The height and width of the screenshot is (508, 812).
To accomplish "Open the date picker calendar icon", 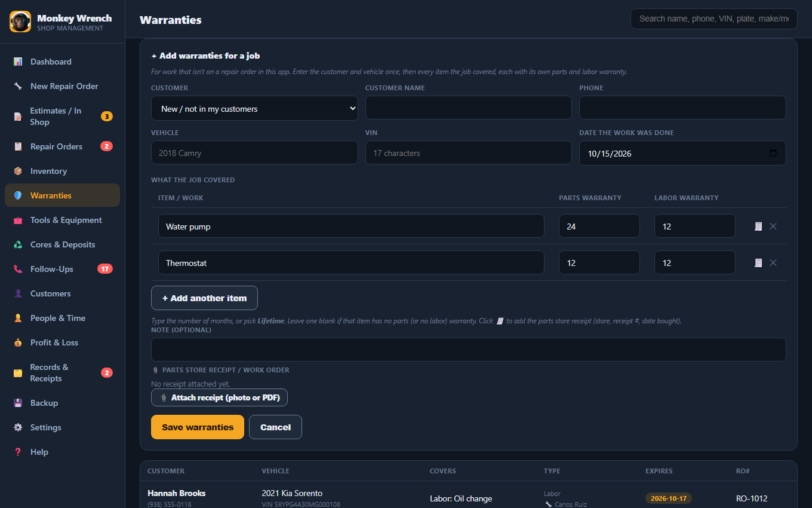I will 773,153.
